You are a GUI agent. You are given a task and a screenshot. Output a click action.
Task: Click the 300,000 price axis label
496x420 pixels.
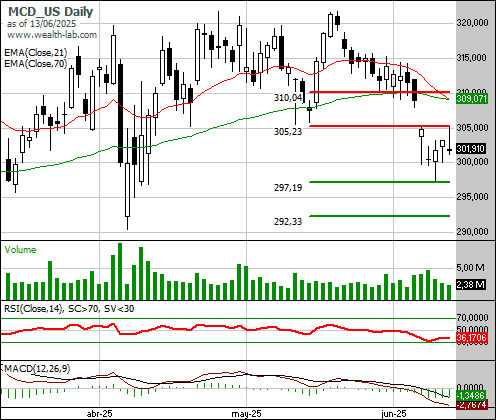pyautogui.click(x=472, y=162)
